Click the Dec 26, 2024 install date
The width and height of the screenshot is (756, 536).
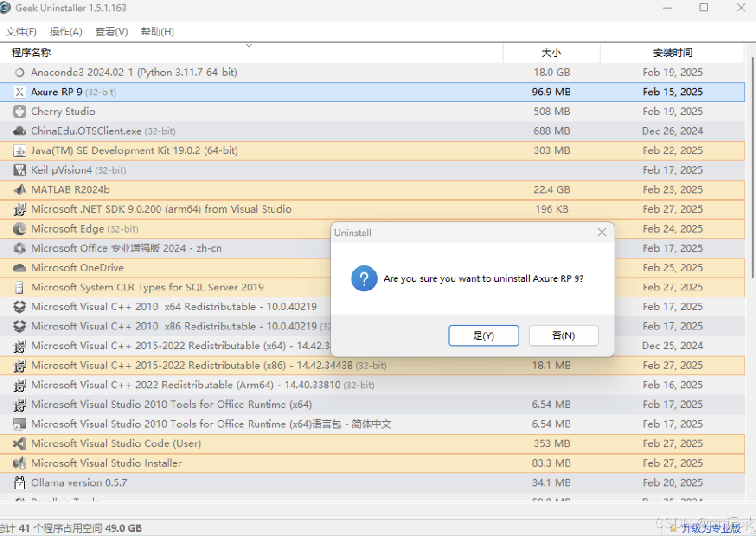tap(673, 131)
